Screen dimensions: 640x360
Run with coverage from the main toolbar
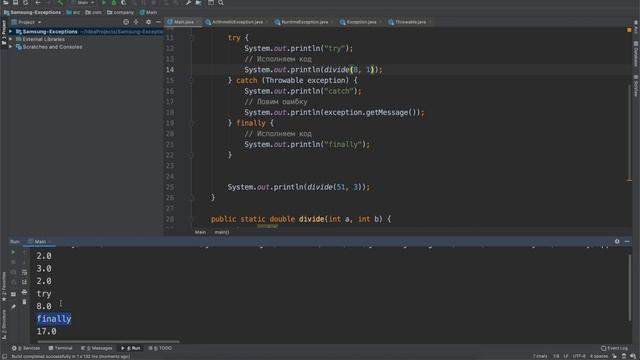click(x=124, y=3)
